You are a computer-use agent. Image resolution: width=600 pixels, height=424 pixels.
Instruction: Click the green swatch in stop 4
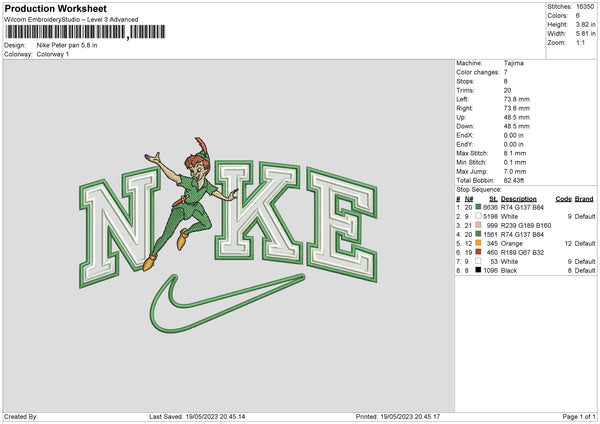[x=478, y=234]
